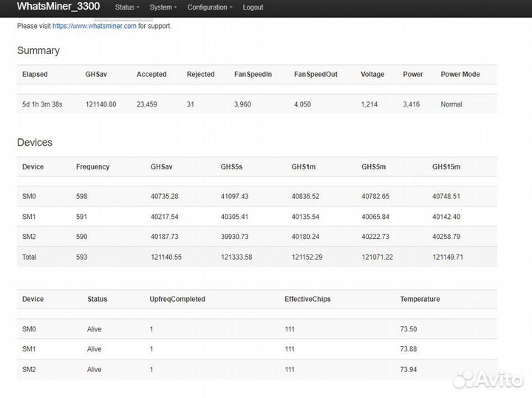Click the Power value 3,416
Image resolution: width=532 pixels, height=398 pixels.
(412, 104)
